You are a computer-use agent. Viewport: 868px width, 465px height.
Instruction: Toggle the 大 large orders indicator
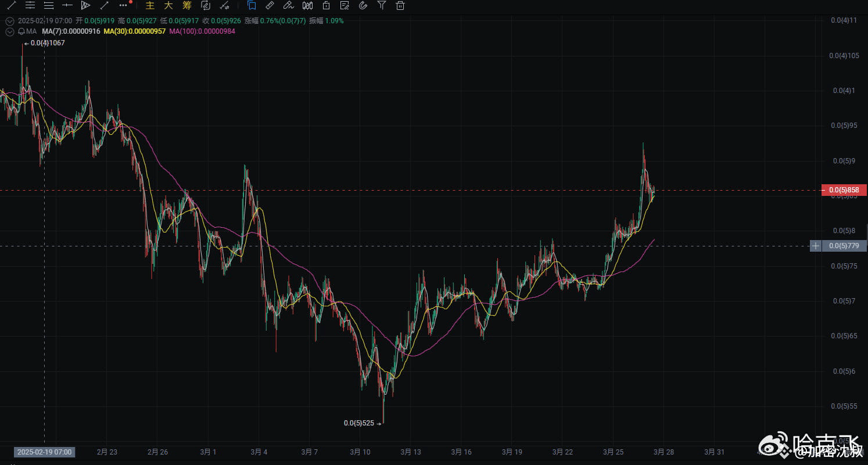coord(168,5)
